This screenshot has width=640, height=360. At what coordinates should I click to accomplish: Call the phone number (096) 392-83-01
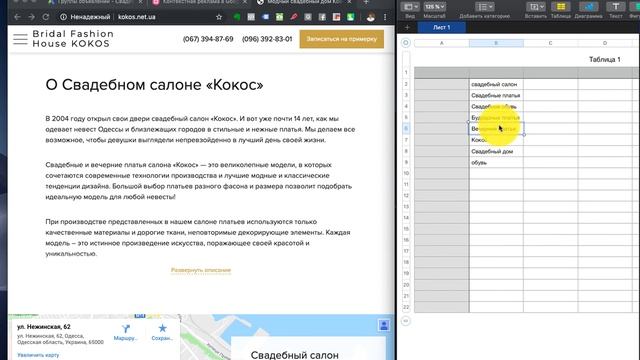(267, 39)
